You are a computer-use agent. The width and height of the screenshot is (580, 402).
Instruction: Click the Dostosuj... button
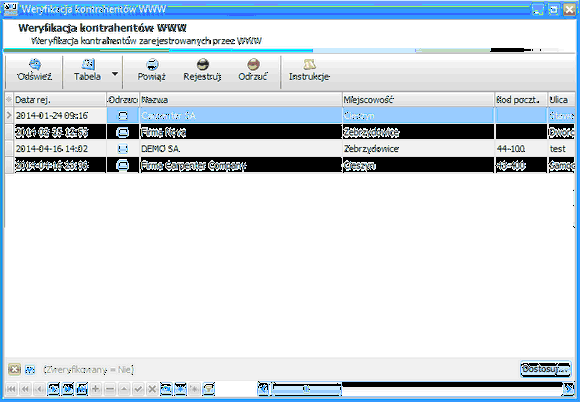click(x=546, y=369)
